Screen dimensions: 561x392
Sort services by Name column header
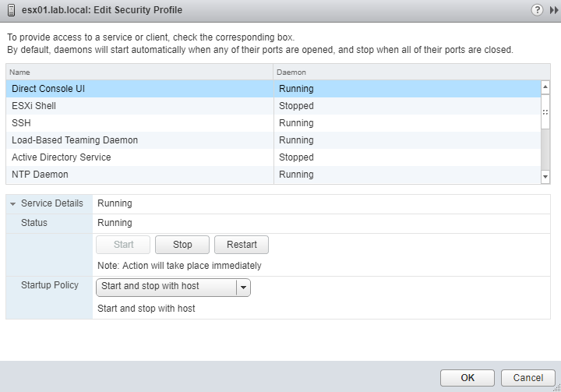coord(140,72)
